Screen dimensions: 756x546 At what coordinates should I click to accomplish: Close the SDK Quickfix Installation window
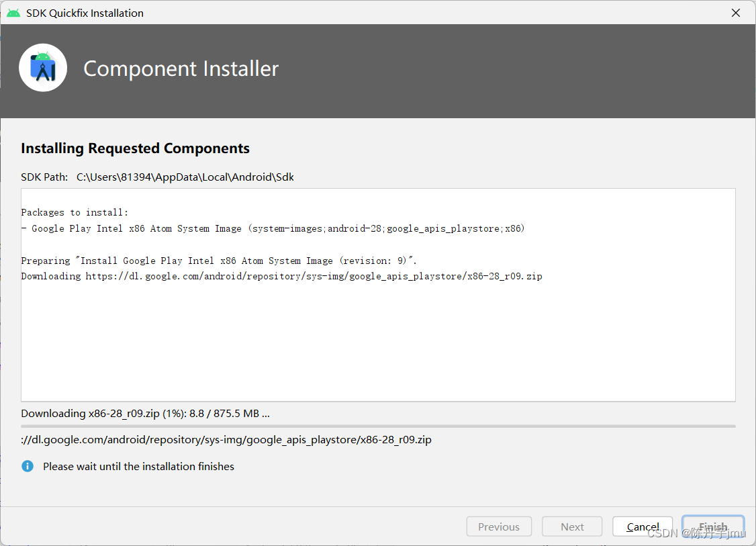click(736, 13)
